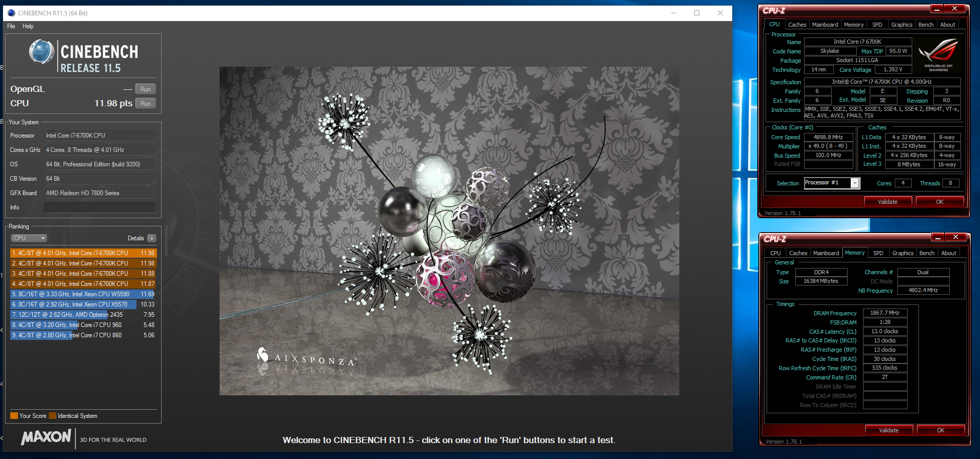Viewport: 980px width, 459px height.
Task: Open the Help menu in Cinebench
Action: [x=28, y=26]
